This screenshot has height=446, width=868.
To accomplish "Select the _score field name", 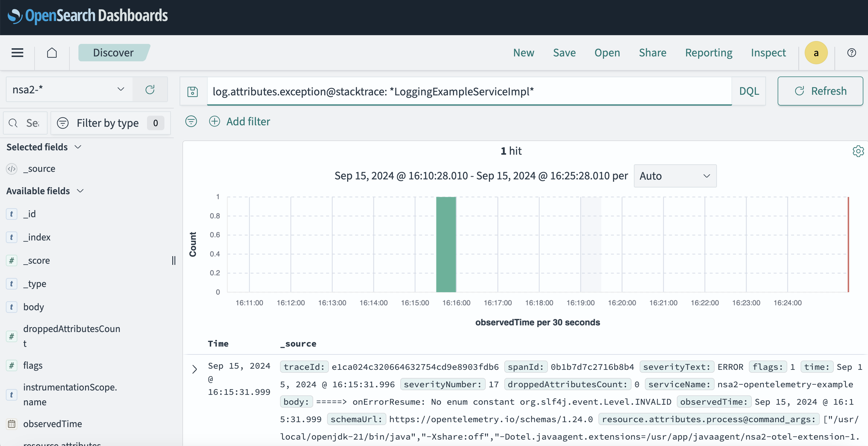I will tap(36, 261).
